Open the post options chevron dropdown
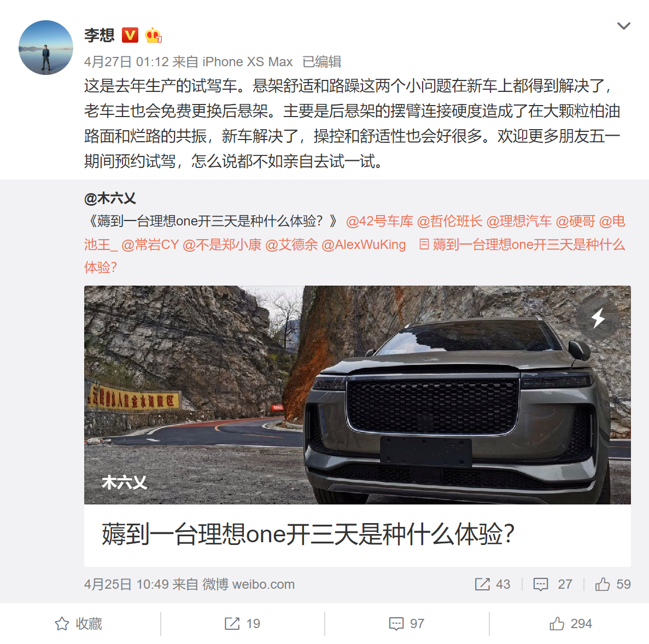649x644 pixels. point(623,26)
